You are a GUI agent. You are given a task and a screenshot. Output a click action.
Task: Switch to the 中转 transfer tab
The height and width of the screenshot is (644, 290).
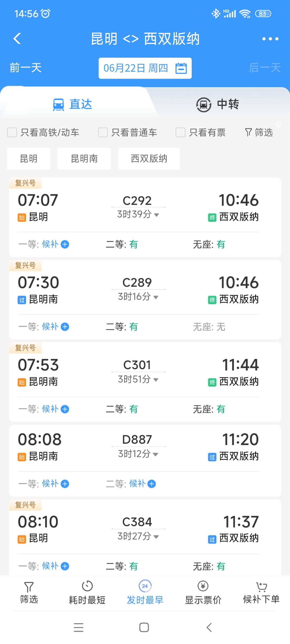point(218,104)
